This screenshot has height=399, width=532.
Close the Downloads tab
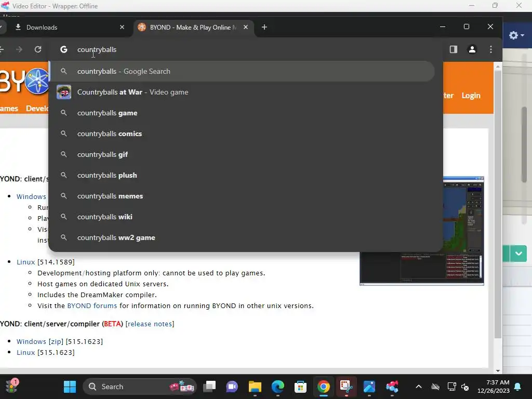(122, 27)
